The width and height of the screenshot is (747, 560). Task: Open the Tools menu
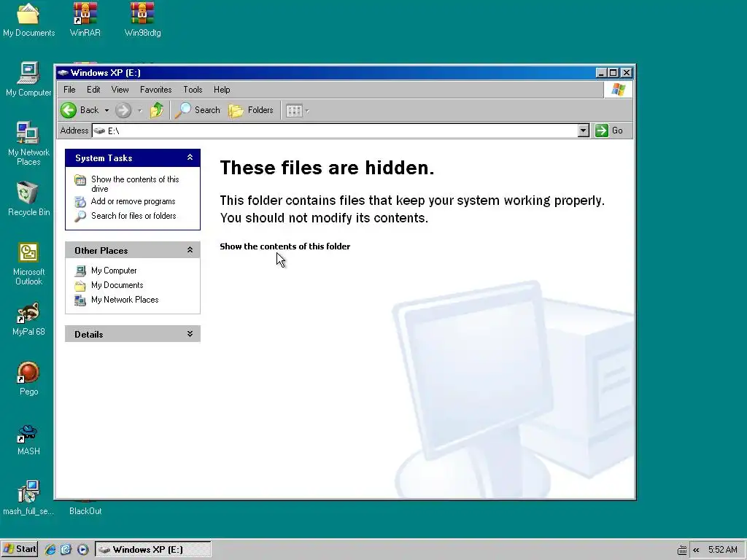point(193,90)
